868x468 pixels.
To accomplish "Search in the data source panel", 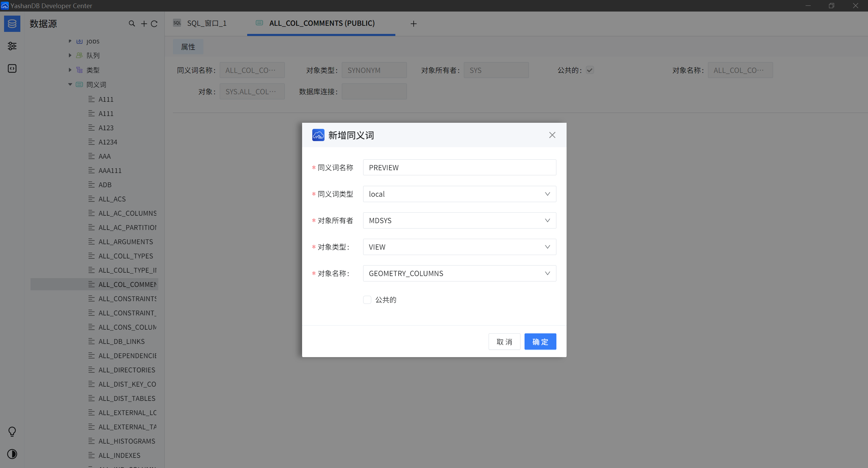I will [132, 24].
